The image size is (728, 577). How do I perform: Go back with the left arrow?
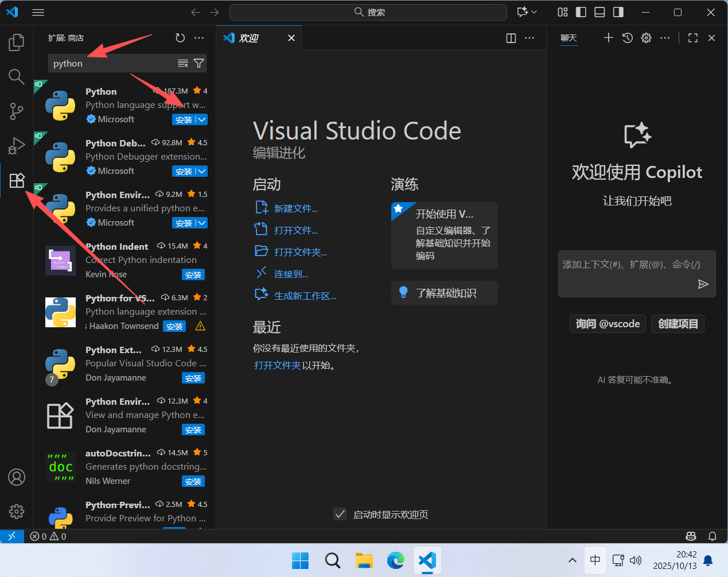point(196,12)
